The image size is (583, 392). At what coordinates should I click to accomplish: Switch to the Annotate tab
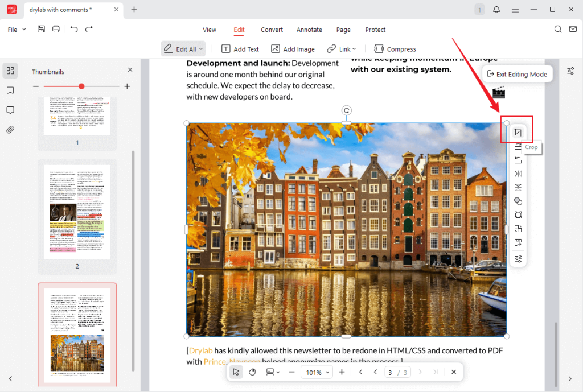tap(309, 30)
